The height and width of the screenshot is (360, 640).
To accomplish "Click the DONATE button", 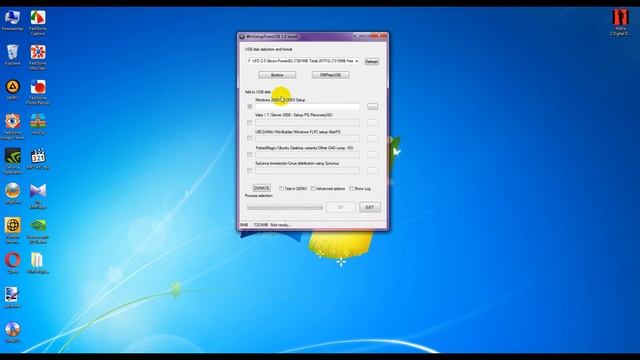I will tap(261, 188).
